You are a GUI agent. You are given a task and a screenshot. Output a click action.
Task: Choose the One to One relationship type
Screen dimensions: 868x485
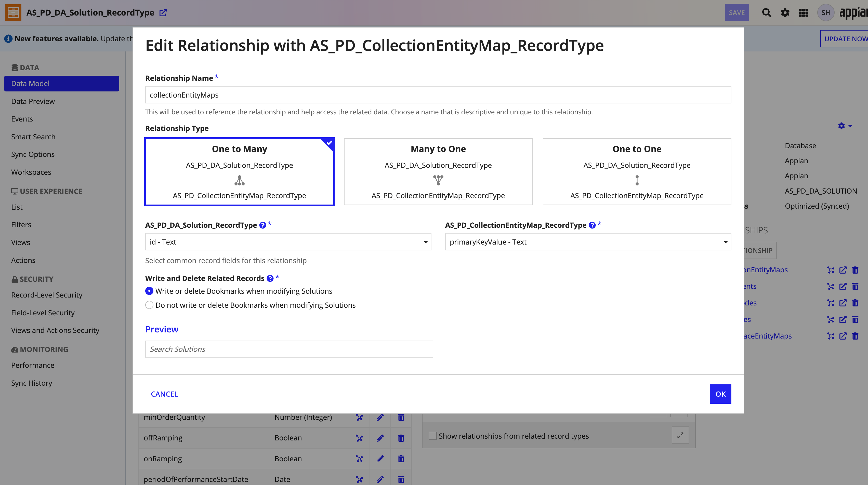click(x=637, y=172)
